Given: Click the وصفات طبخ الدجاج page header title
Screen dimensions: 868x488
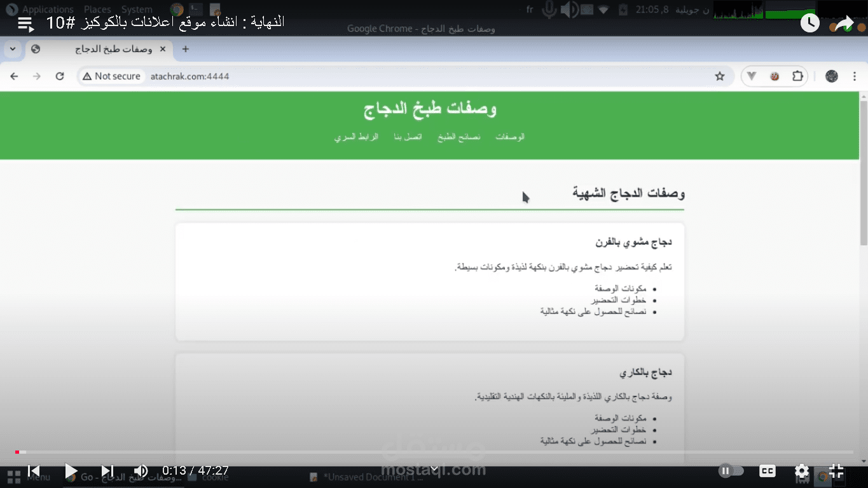Looking at the screenshot, I should pyautogui.click(x=430, y=109).
